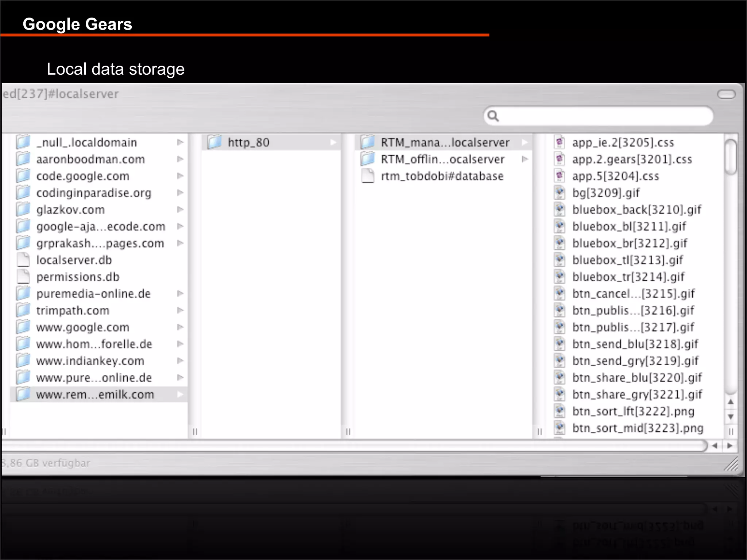Select the www.rem...emilk.com folder name
747x560 pixels.
click(95, 394)
